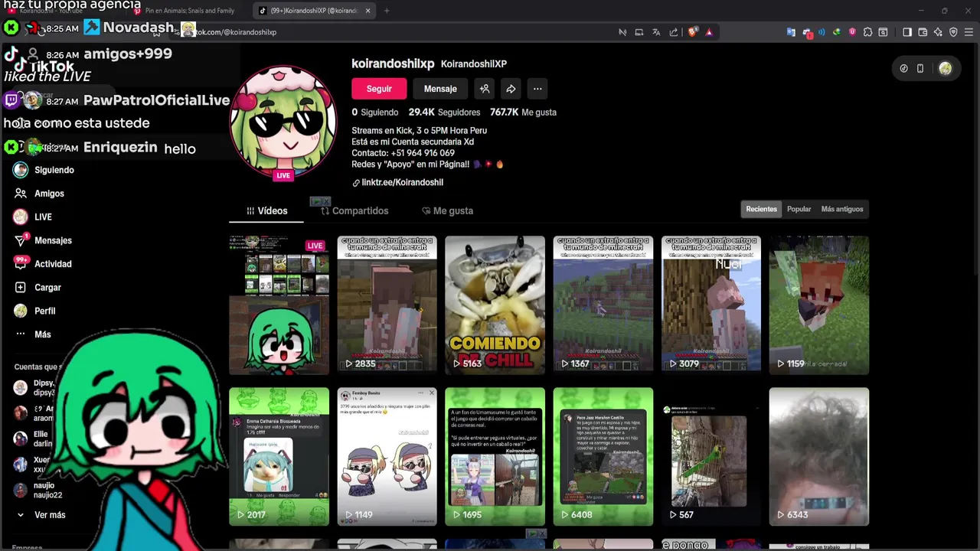The height and width of the screenshot is (551, 980).
Task: Open the video with 1159 views
Action: coord(818,305)
